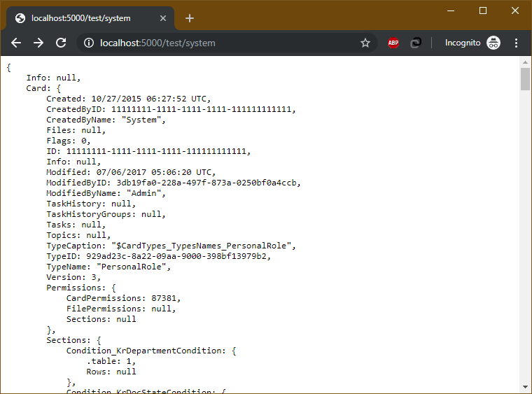Reload the localhost test page
Viewport: 532px width, 394px height.
click(x=61, y=43)
